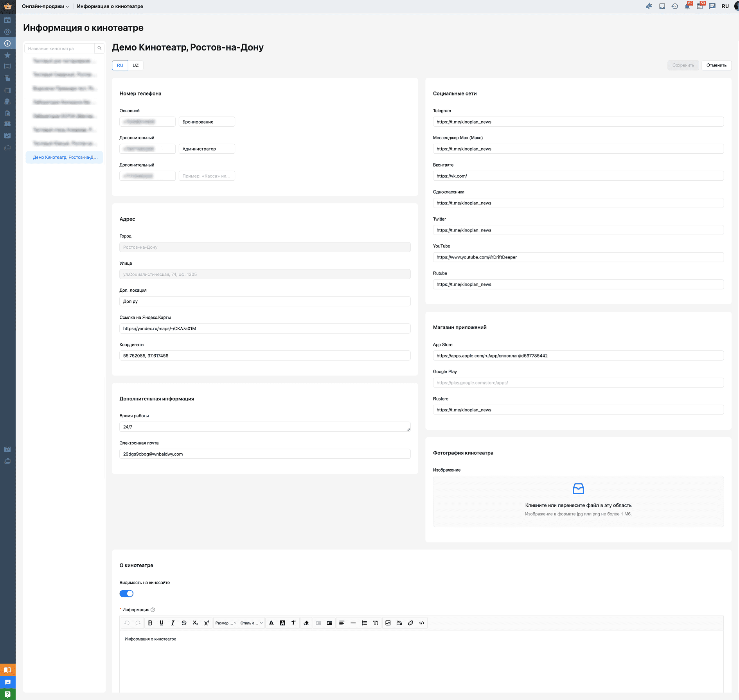This screenshot has height=700, width=739.
Task: Click into the Google Play URL field
Action: pyautogui.click(x=578, y=382)
